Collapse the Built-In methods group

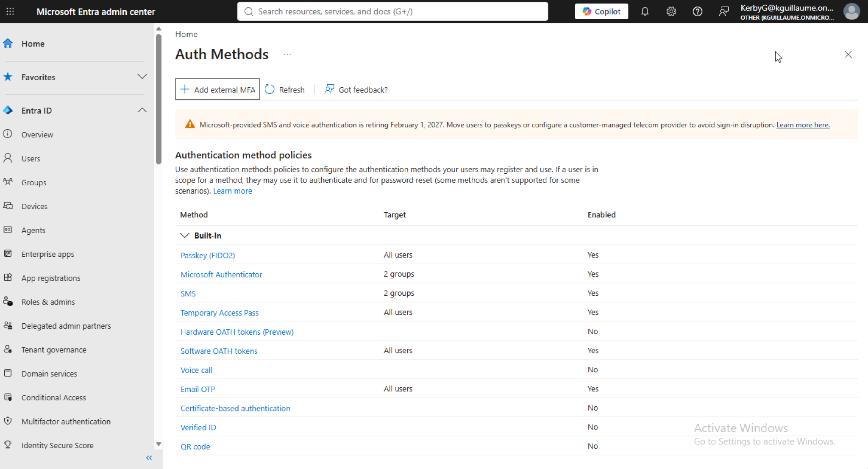(x=184, y=236)
